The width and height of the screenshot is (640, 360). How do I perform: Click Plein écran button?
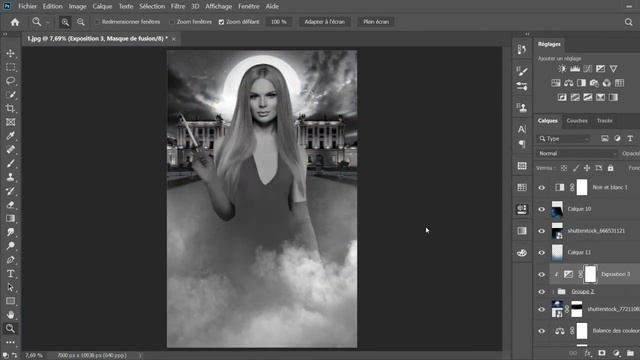point(376,22)
